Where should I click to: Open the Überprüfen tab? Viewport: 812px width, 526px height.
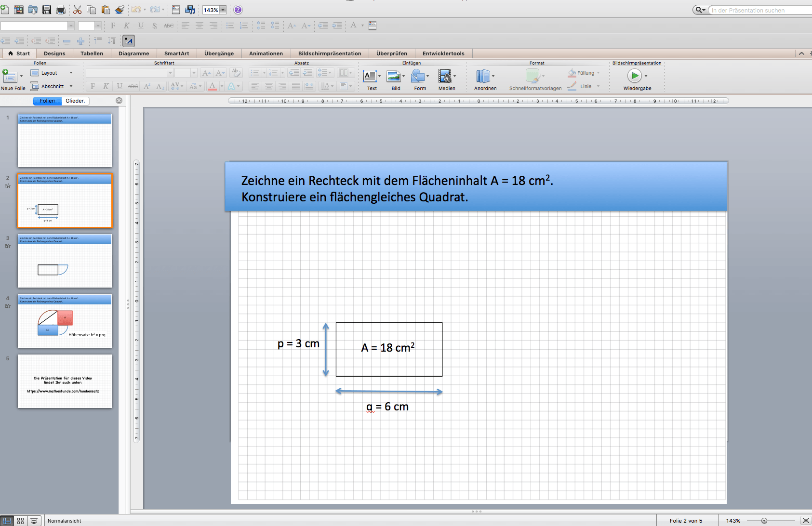click(x=391, y=53)
